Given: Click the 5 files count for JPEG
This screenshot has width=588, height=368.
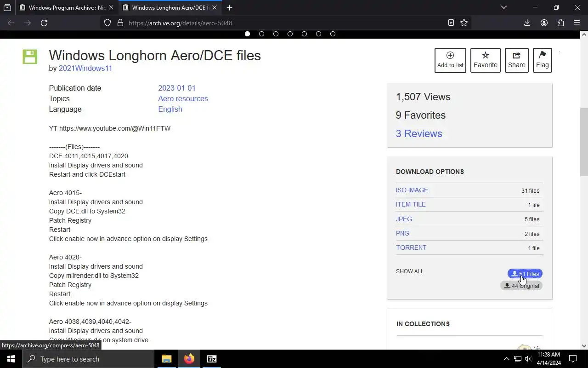Looking at the screenshot, I should (x=532, y=219).
